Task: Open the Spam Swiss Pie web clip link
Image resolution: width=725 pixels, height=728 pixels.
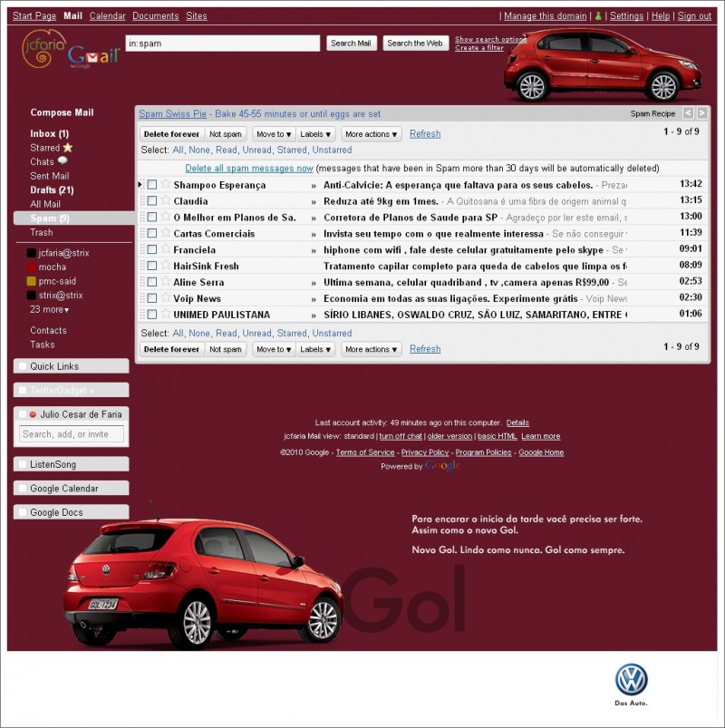Action: (173, 113)
